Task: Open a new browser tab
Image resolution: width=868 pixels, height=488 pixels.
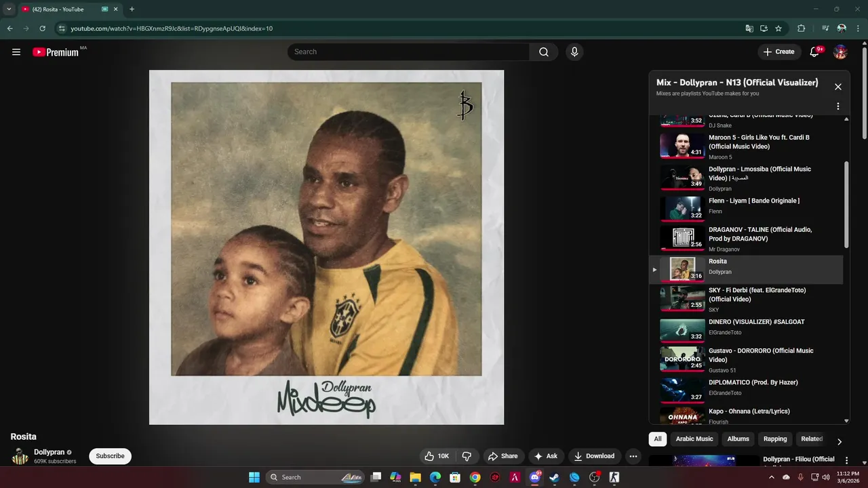Action: point(132,9)
